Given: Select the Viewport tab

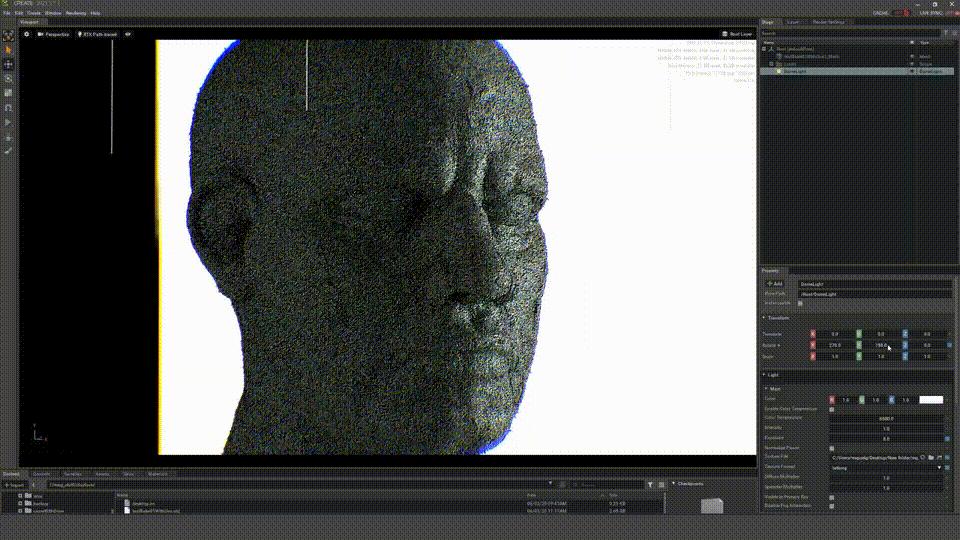Looking at the screenshot, I should tap(29, 22).
